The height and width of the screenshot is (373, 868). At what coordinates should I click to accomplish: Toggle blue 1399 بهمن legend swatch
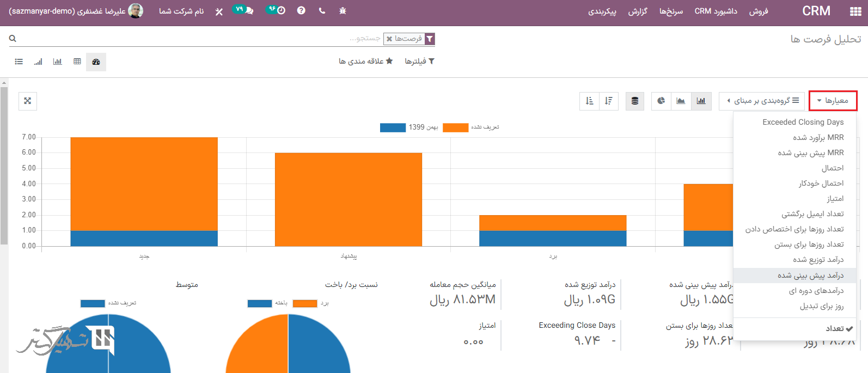coord(393,127)
